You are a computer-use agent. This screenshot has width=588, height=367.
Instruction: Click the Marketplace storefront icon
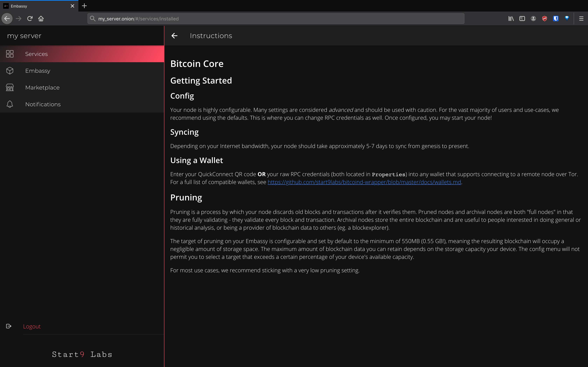point(10,87)
